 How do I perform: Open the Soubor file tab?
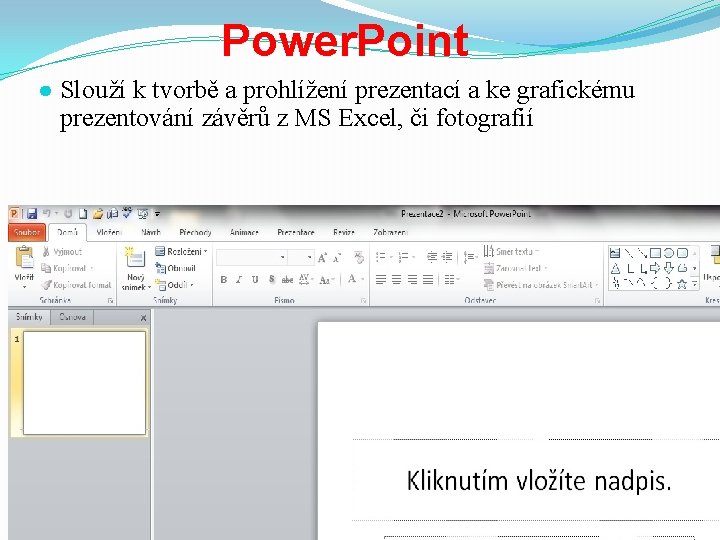click(27, 232)
